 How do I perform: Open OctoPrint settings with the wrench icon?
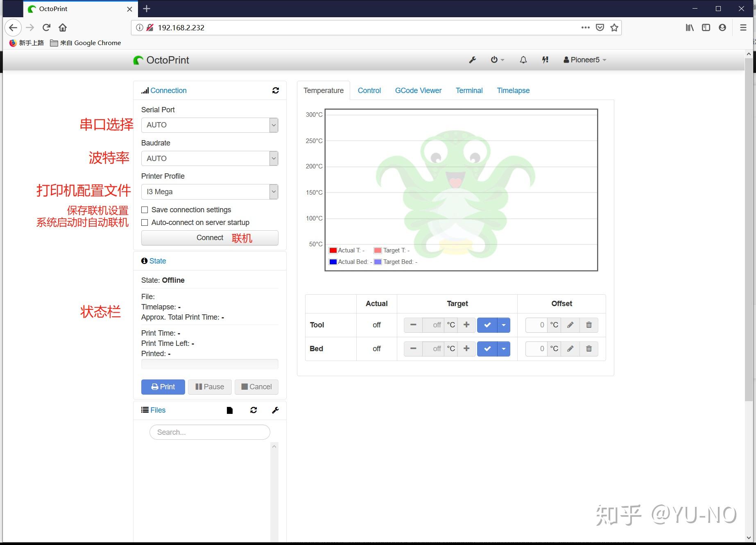(472, 60)
